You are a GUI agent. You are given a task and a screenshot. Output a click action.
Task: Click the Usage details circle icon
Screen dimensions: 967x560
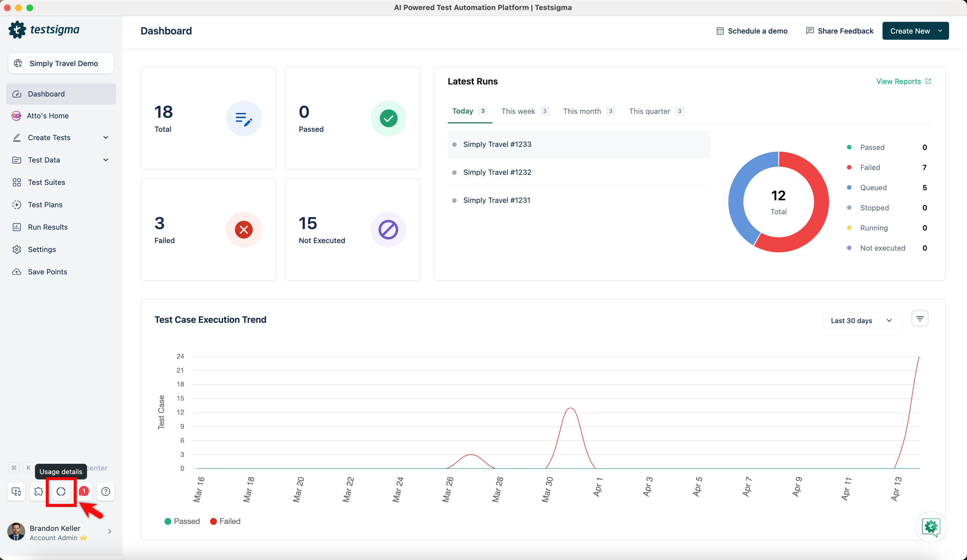coord(61,491)
